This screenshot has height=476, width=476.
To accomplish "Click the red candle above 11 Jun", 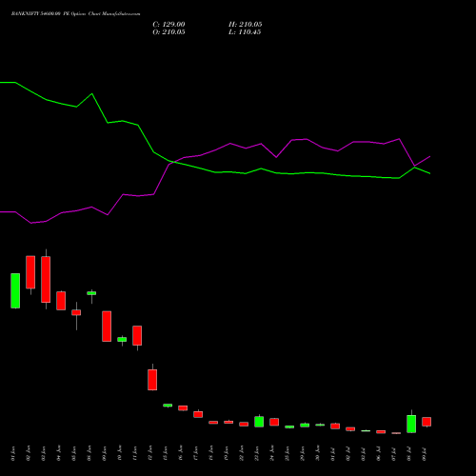I will [x=137, y=335].
